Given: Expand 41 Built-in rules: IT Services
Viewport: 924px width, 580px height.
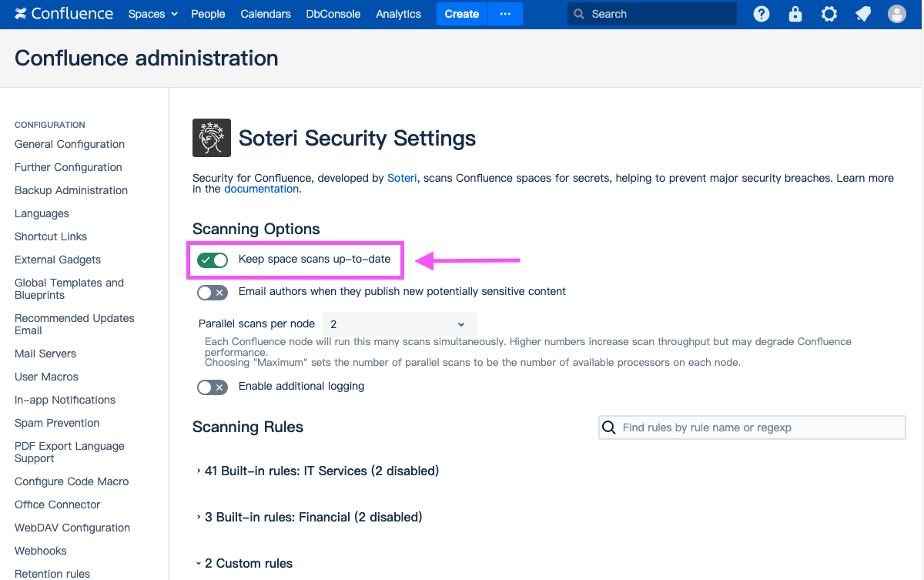Looking at the screenshot, I should 321,471.
